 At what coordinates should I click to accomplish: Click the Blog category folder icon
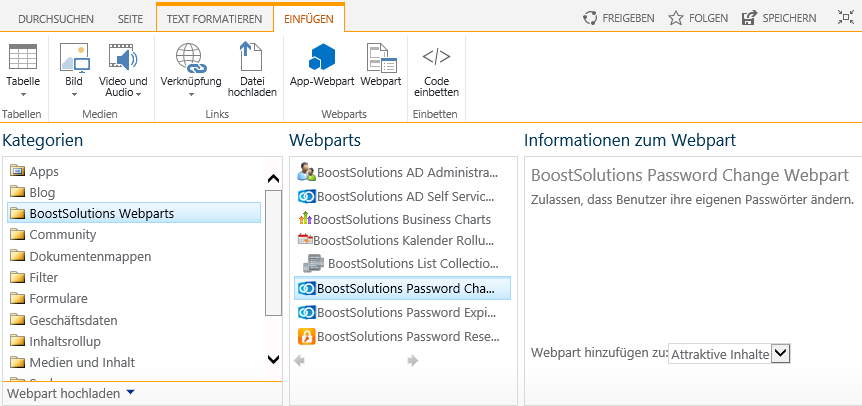tap(18, 192)
